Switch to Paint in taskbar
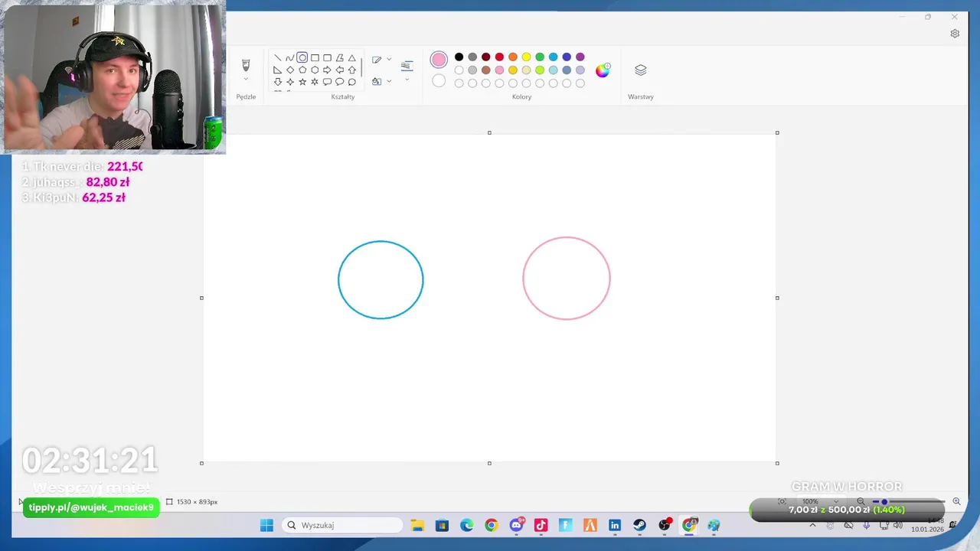 (714, 525)
